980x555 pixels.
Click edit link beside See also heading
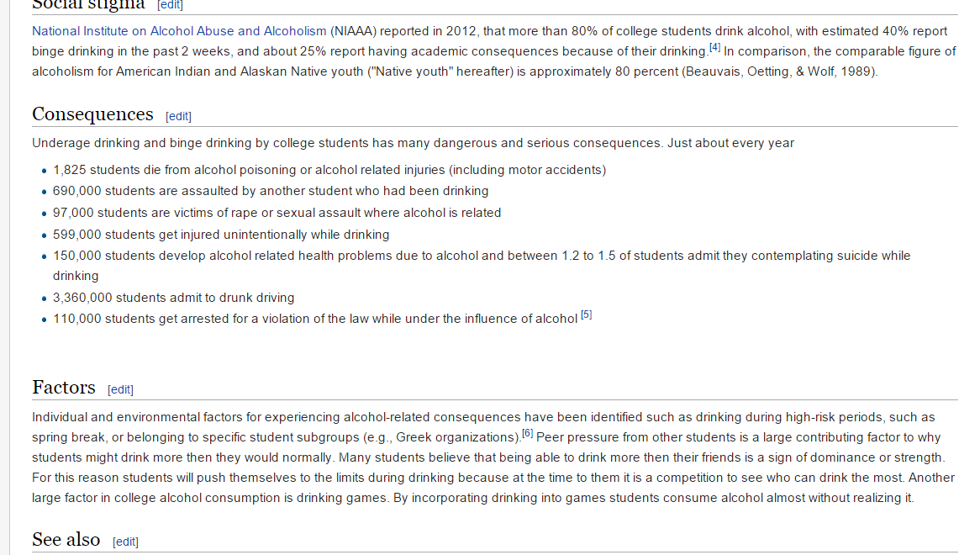coord(125,542)
